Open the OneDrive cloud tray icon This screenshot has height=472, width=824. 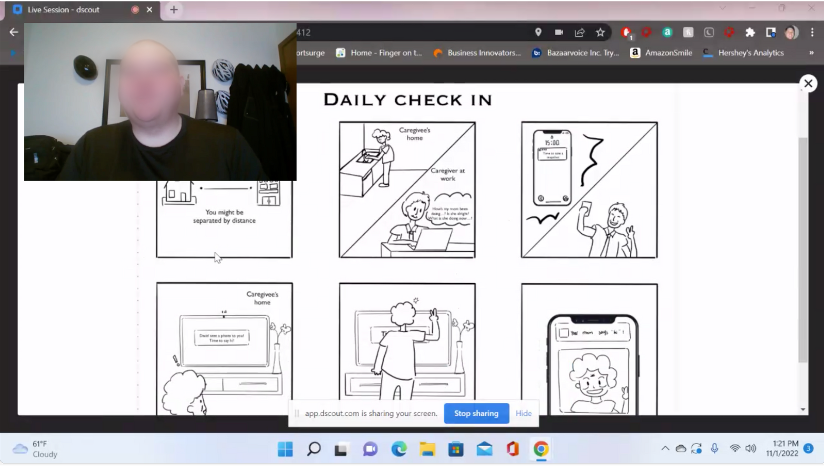681,448
